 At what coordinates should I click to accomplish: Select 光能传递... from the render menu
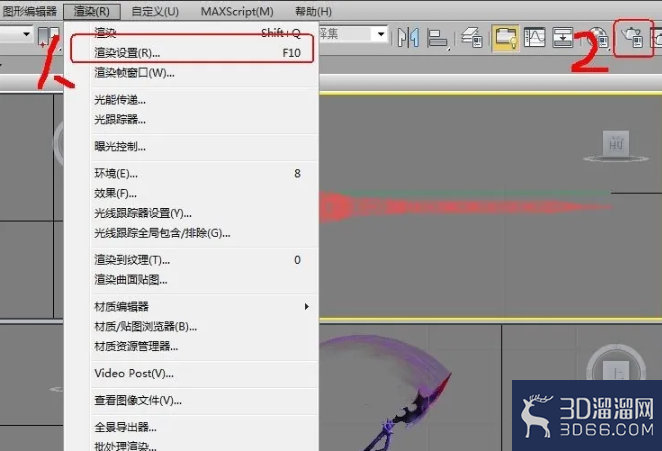[x=197, y=100]
